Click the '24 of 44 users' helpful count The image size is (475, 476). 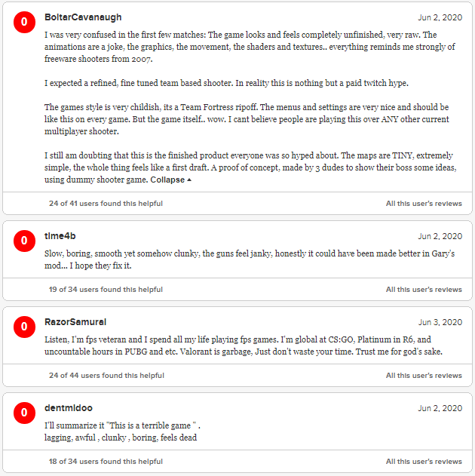tap(106, 376)
